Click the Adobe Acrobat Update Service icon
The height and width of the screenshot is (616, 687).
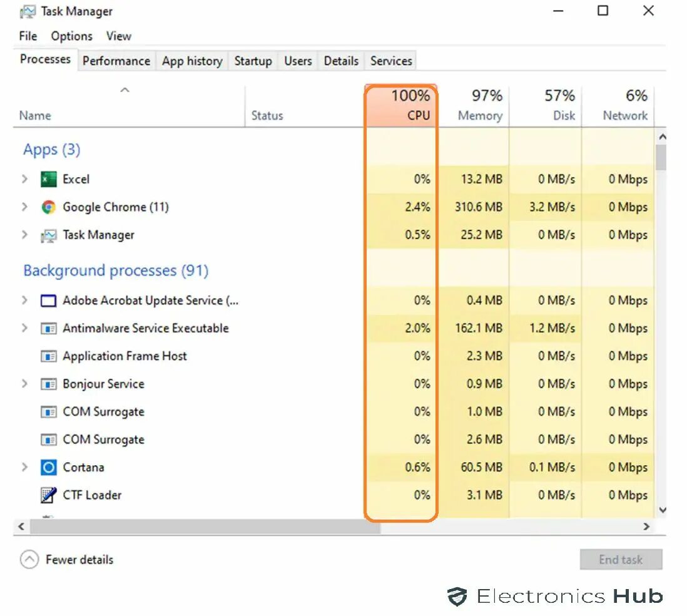pyautogui.click(x=48, y=300)
